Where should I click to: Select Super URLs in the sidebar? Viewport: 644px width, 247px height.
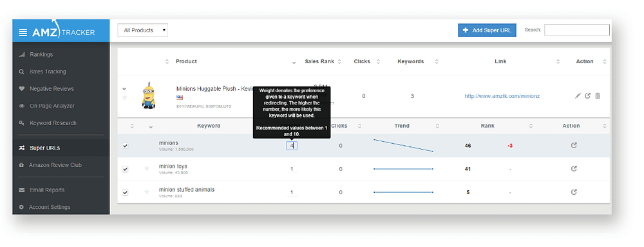pos(45,148)
